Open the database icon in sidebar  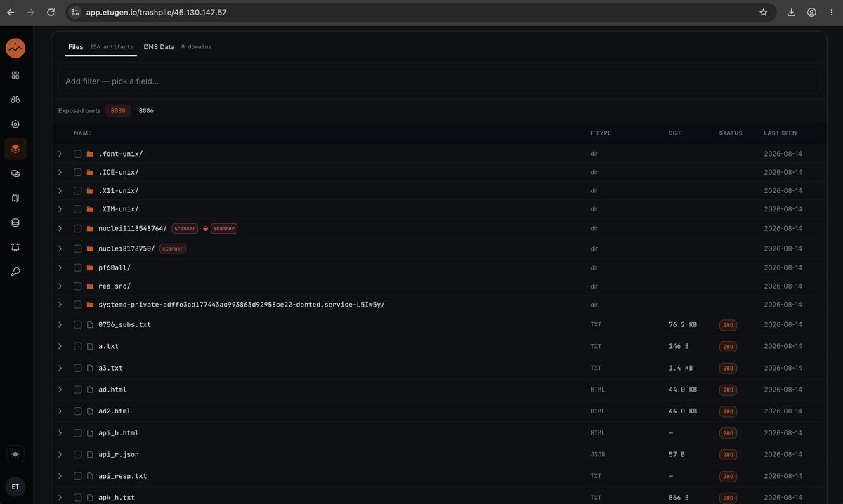coord(15,223)
